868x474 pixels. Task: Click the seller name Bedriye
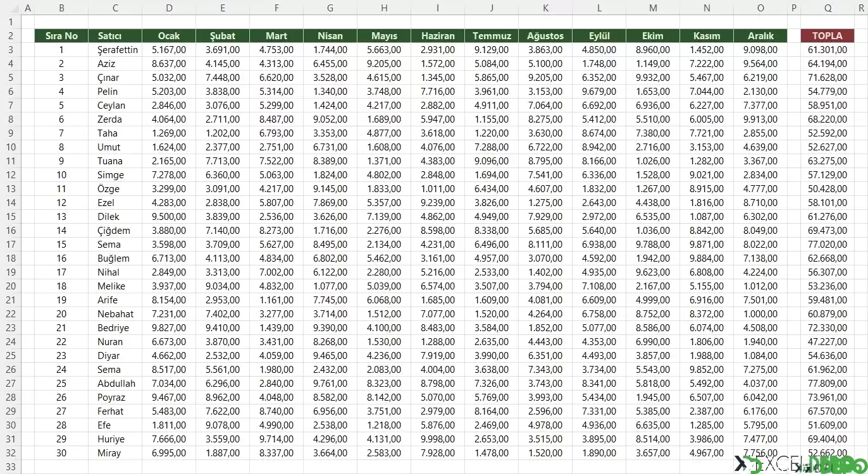tap(113, 328)
